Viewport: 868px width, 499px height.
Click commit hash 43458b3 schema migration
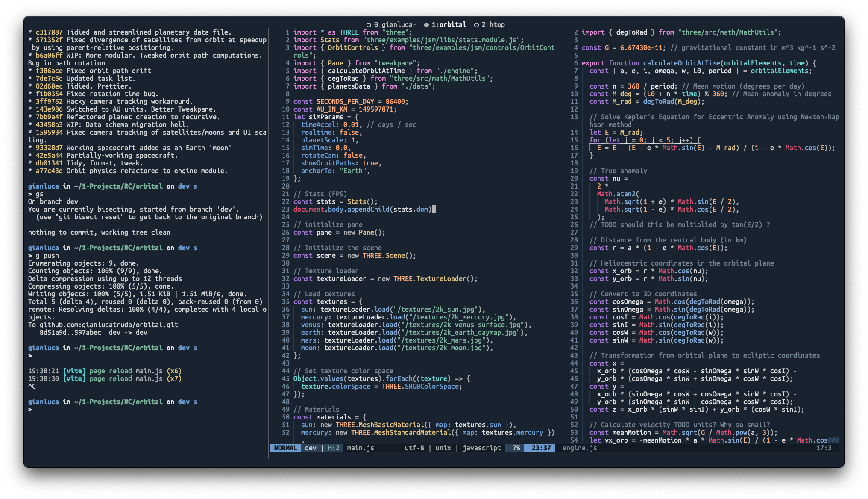click(49, 124)
